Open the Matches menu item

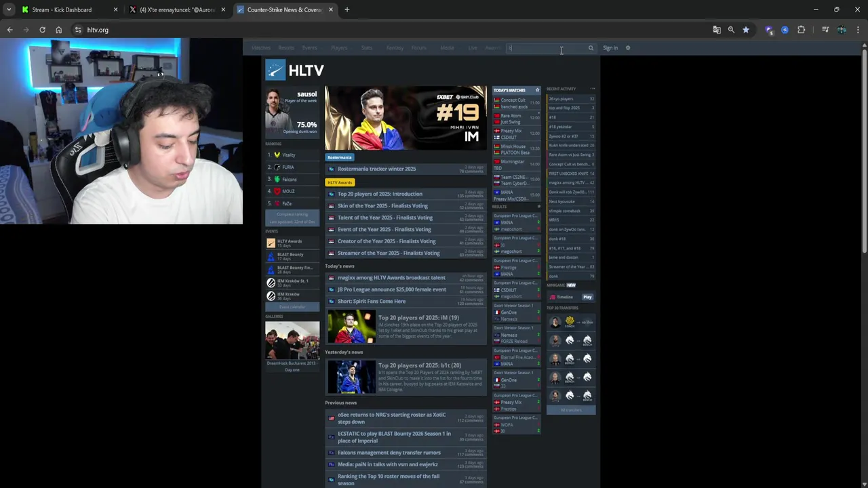coord(261,48)
